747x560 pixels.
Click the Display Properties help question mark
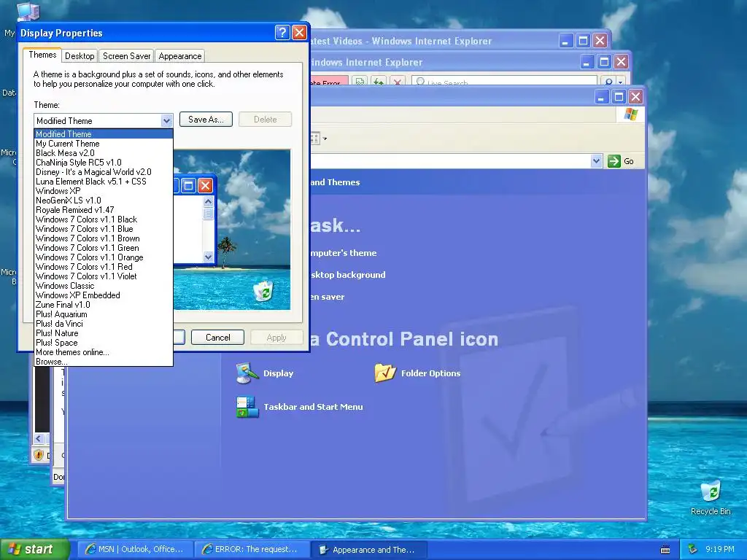pos(282,32)
